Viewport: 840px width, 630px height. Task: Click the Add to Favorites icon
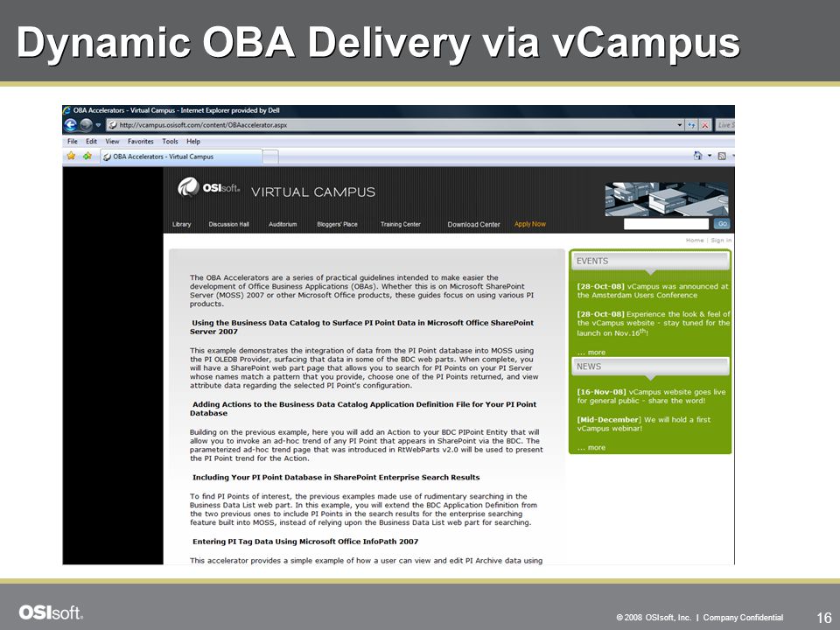pos(87,156)
